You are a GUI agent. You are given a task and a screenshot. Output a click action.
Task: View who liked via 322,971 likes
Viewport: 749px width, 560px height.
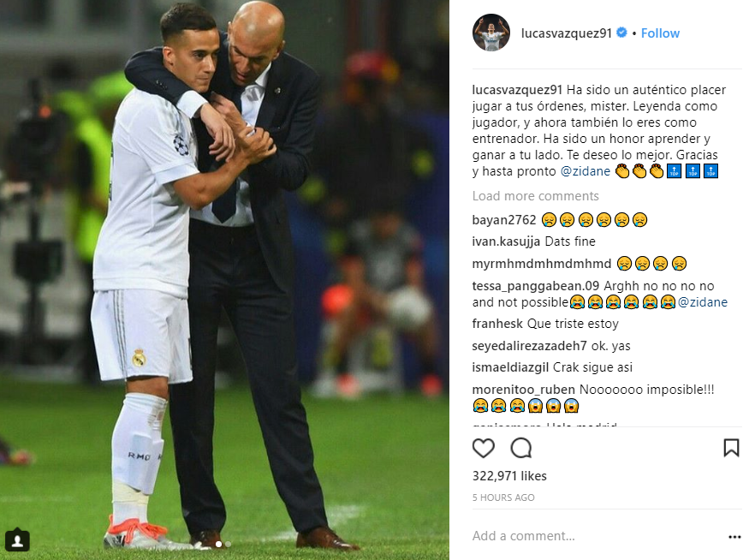coord(509,476)
